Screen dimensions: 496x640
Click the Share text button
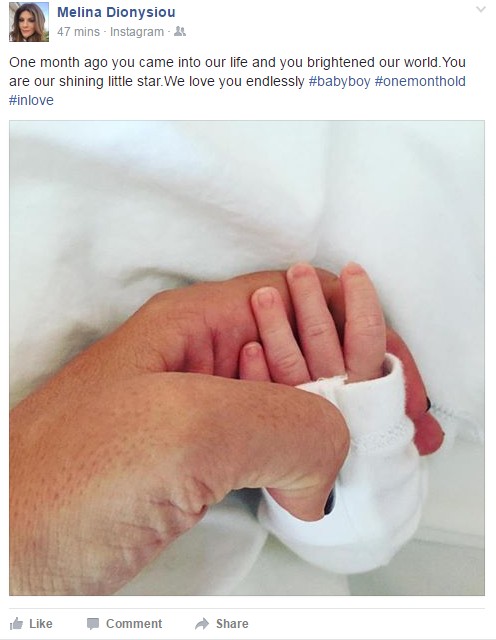tap(232, 624)
